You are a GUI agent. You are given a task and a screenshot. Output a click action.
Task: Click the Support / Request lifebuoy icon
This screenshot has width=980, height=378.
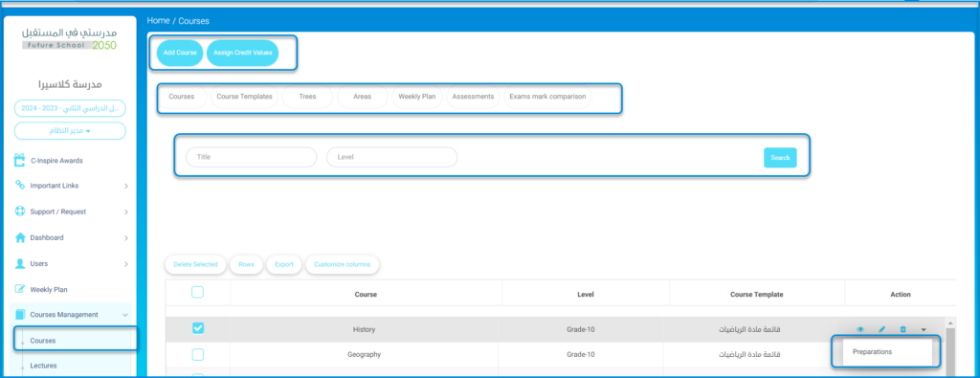point(19,211)
